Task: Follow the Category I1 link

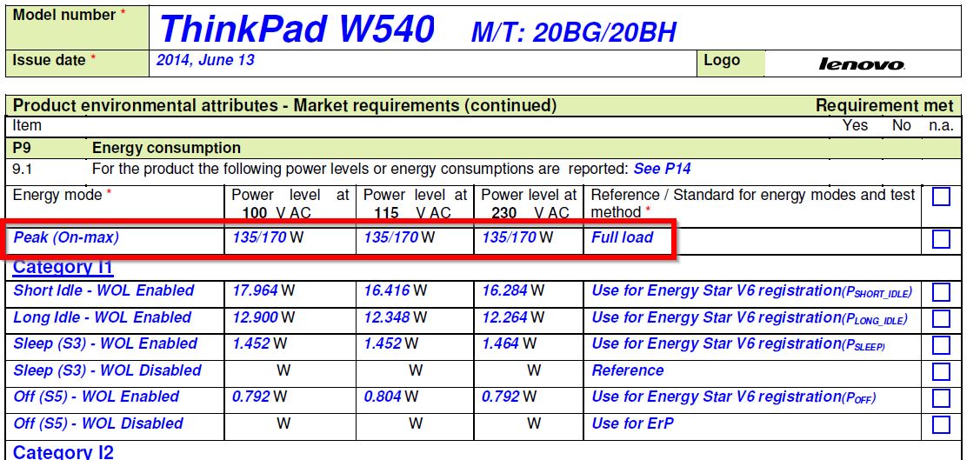Action: [63, 268]
